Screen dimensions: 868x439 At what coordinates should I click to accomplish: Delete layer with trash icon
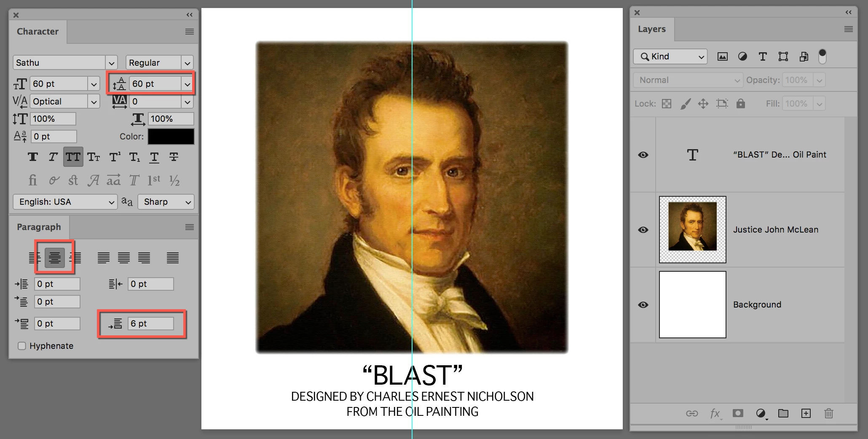(x=829, y=413)
